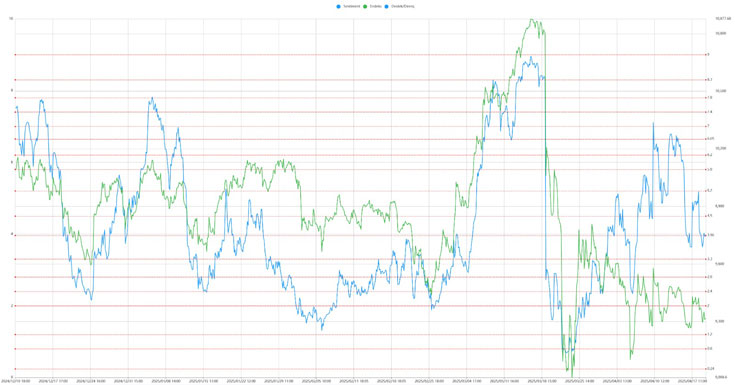Click the green line's highest peak

coord(531,19)
